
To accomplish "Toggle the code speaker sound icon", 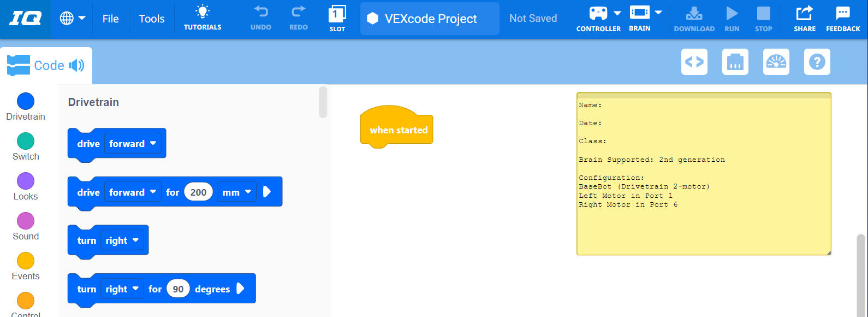I will coord(76,66).
